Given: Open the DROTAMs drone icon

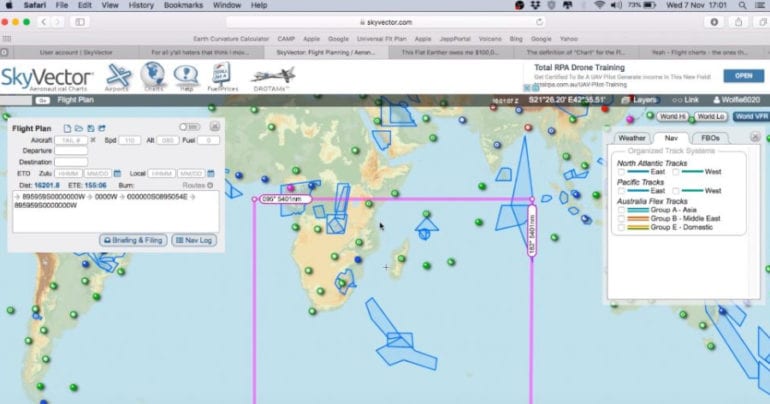Looking at the screenshot, I should [x=272, y=77].
